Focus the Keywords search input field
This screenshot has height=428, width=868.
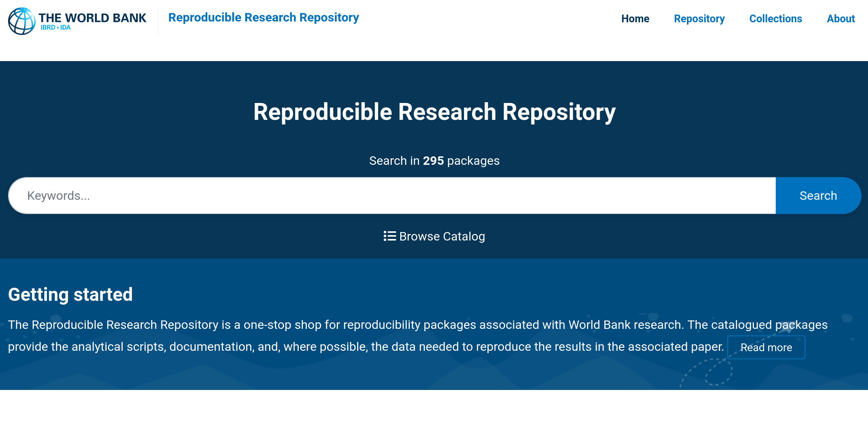[392, 196]
